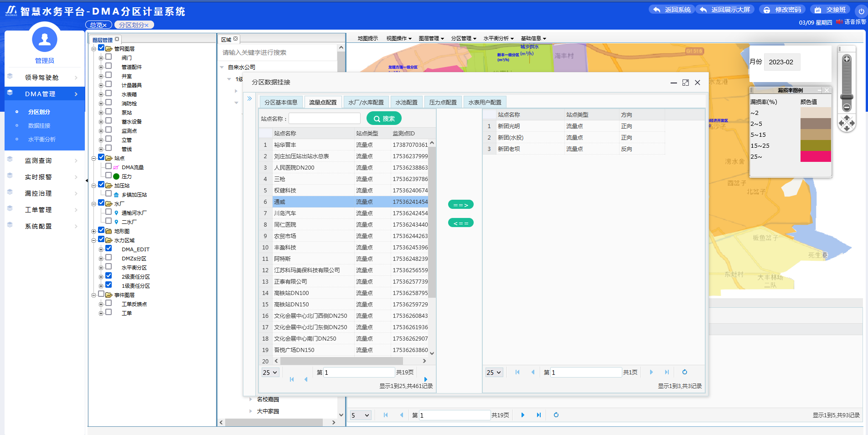Refresh the right station list table
This screenshot has width=868, height=435.
[x=684, y=372]
